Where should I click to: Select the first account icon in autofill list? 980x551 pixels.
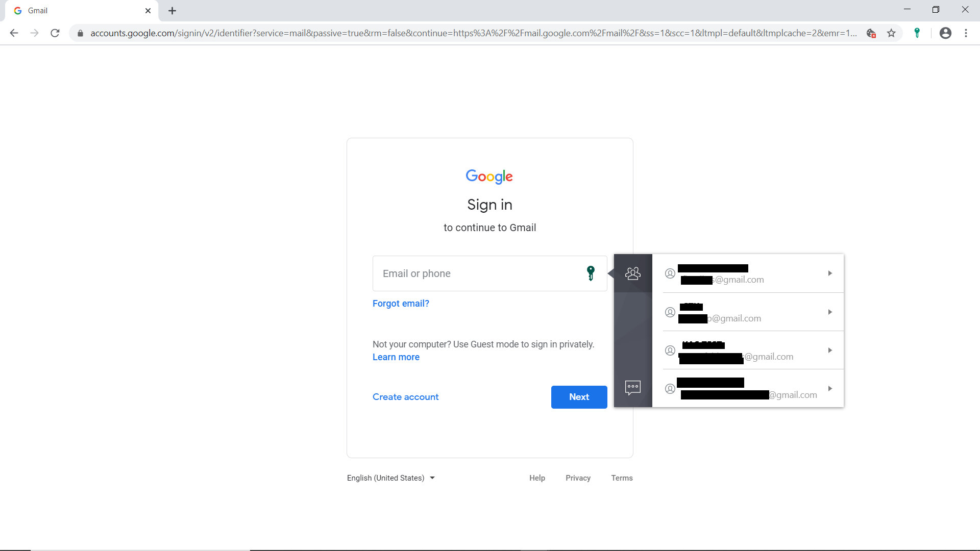point(670,273)
